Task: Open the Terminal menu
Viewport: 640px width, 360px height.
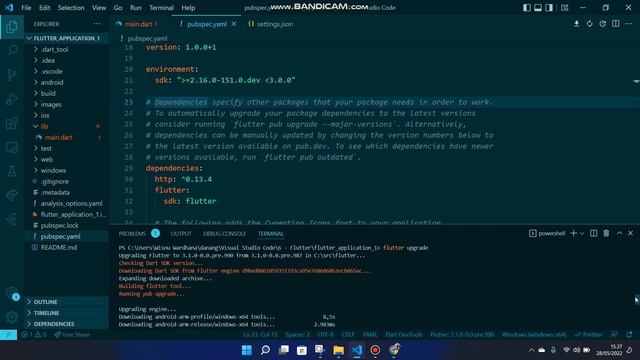Action: [x=161, y=7]
